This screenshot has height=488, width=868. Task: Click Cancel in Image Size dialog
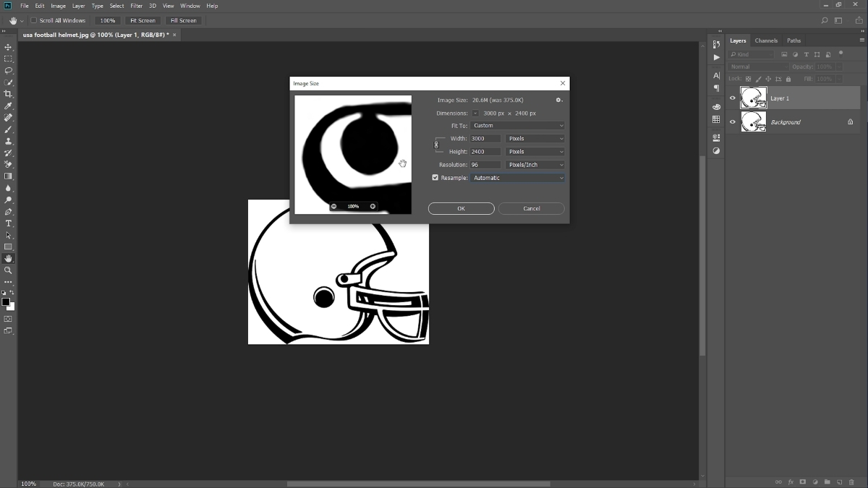point(532,208)
